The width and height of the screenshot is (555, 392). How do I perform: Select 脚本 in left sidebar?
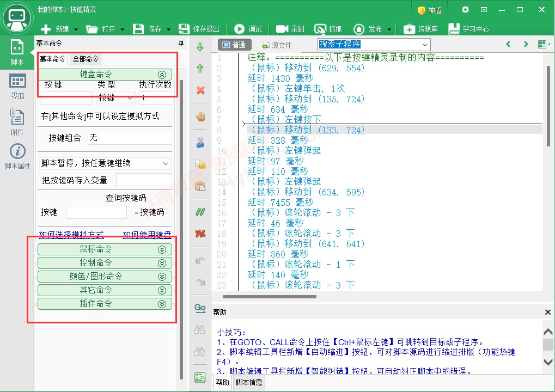17,53
